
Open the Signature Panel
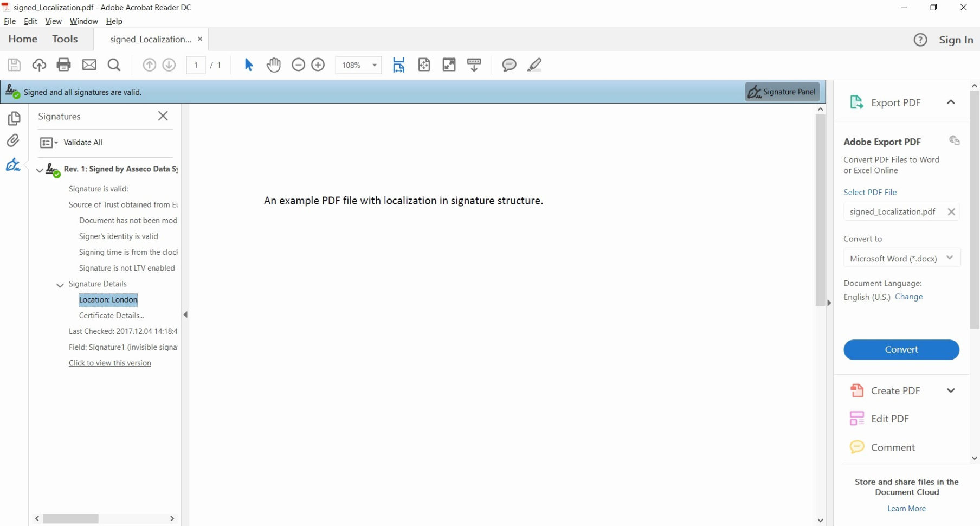[782, 92]
